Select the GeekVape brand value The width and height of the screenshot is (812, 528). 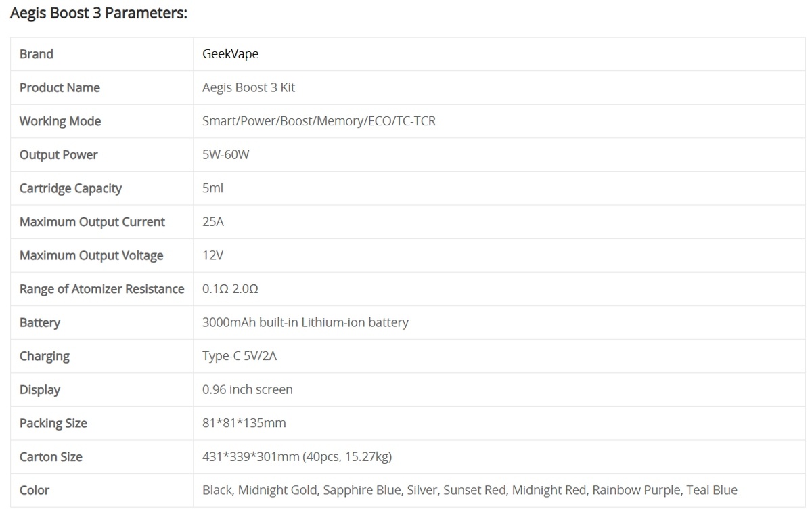[230, 54]
